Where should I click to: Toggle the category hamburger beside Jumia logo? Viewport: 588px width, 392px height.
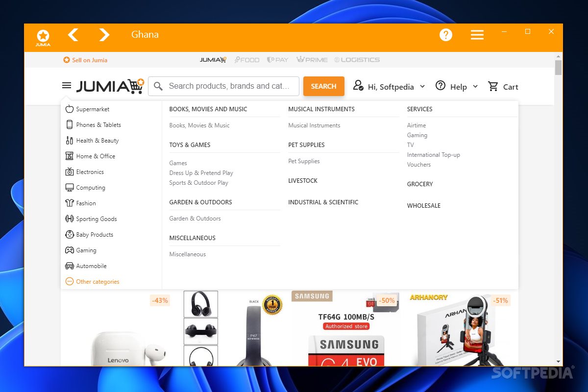(x=67, y=86)
